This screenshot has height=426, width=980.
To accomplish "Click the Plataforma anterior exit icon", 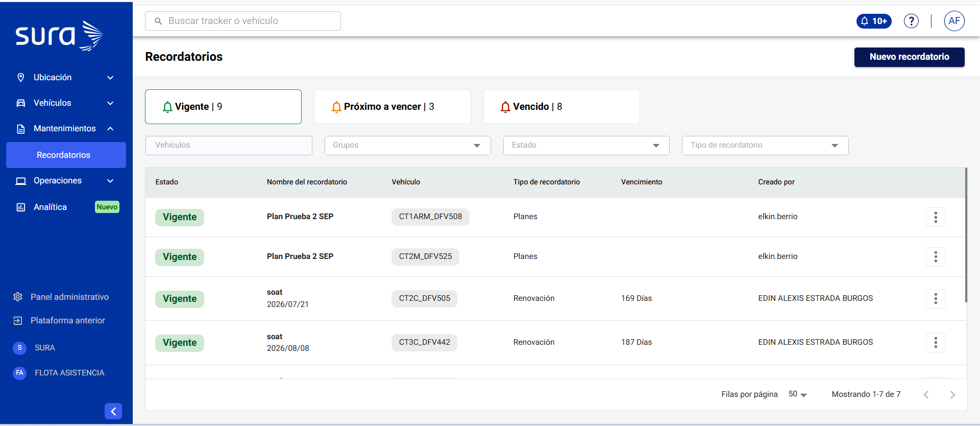I will click(x=18, y=320).
